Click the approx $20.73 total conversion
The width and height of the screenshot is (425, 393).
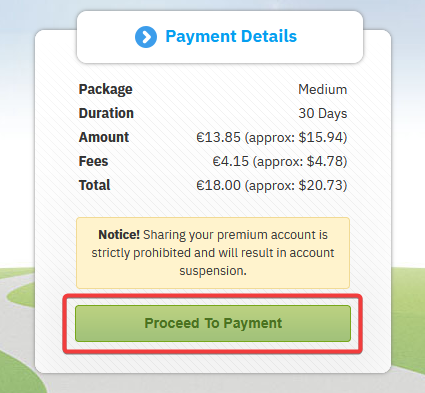[x=296, y=186]
